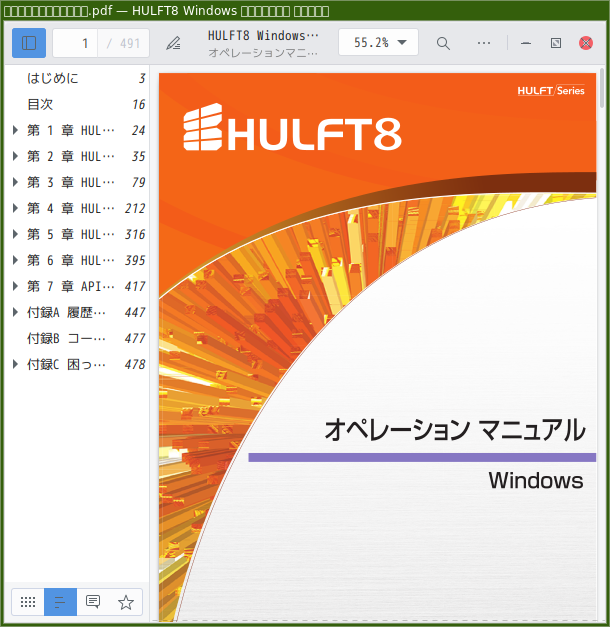
Task: Click the HULFT Series label on cover
Action: tap(551, 91)
